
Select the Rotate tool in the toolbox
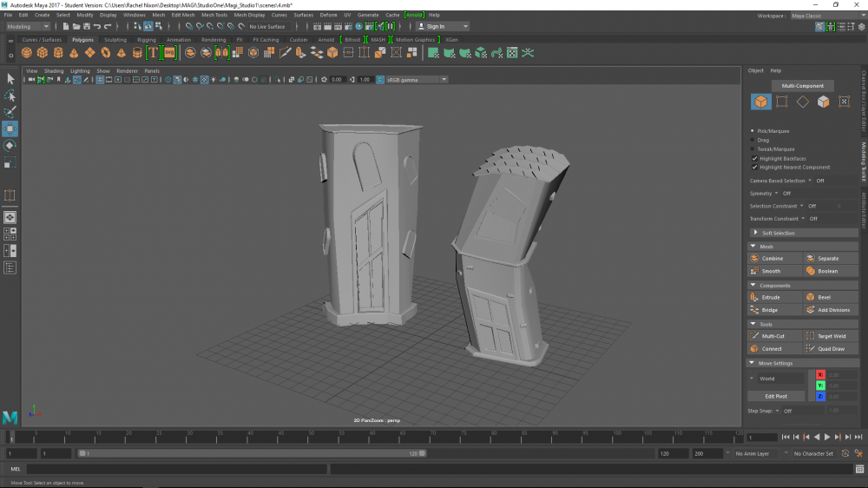coord(10,146)
